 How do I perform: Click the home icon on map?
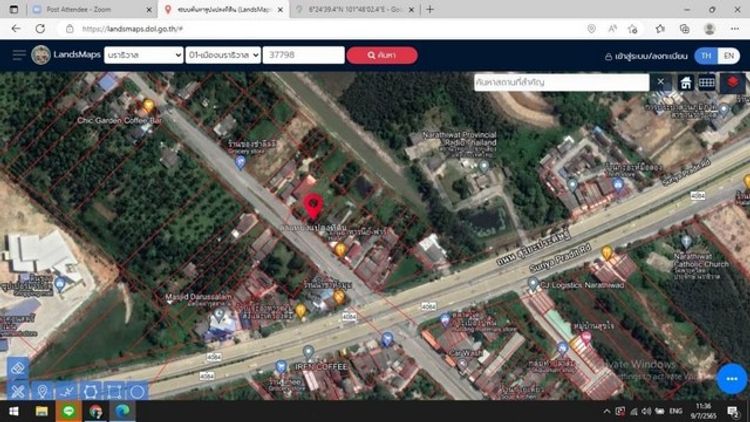[687, 82]
